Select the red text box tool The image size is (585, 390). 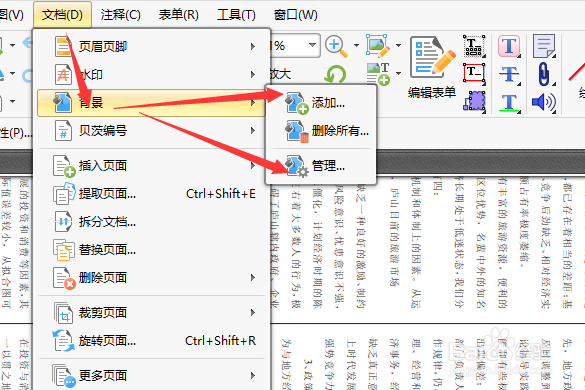(474, 73)
